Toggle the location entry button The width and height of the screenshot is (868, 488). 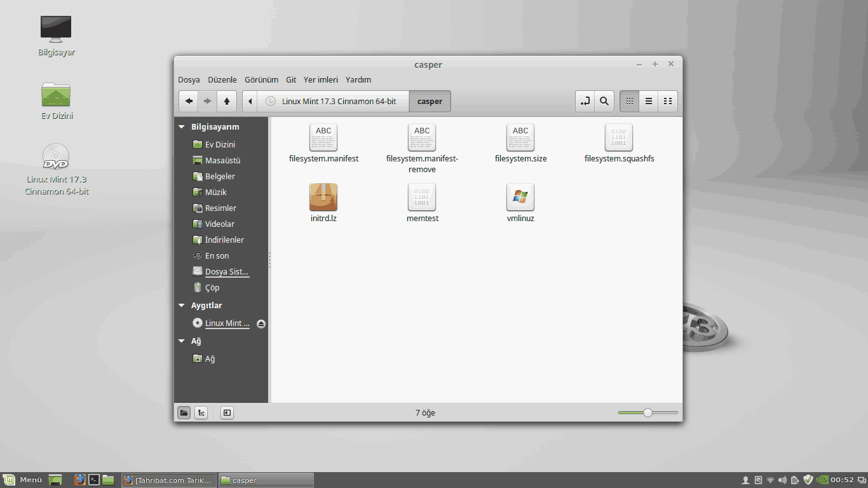coord(585,101)
